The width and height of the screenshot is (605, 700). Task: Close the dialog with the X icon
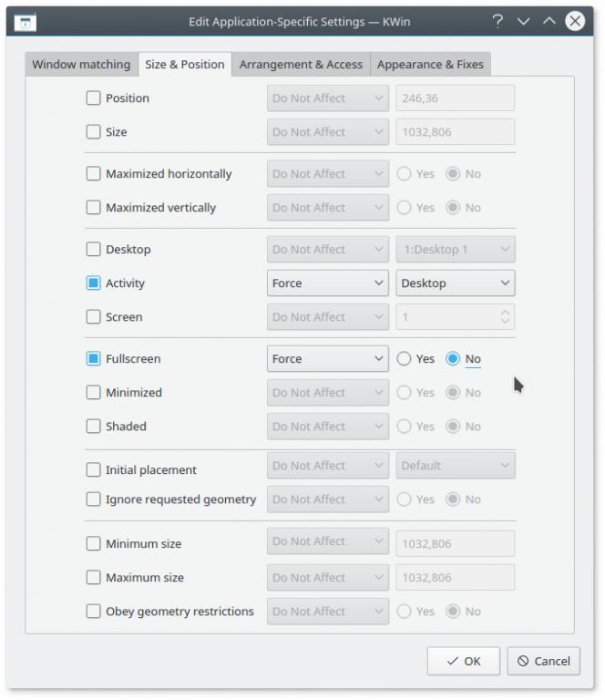575,21
